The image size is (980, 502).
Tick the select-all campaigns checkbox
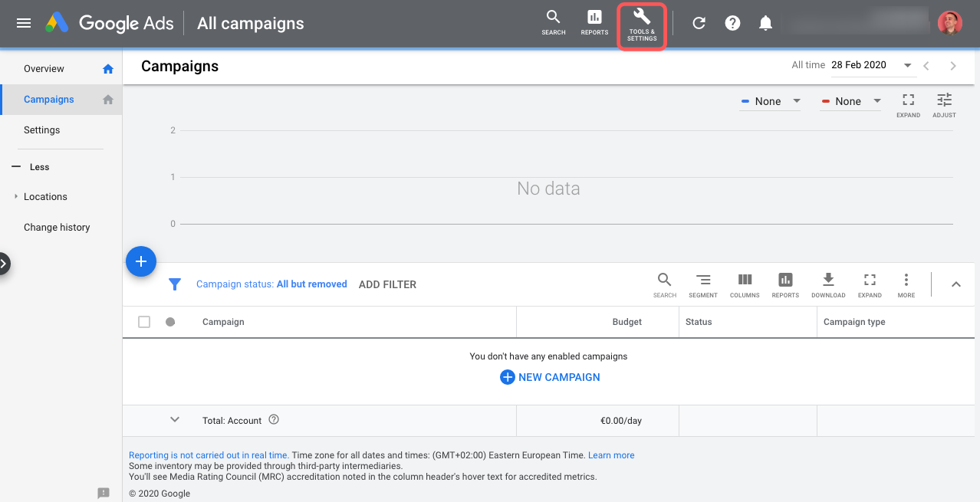tap(144, 322)
